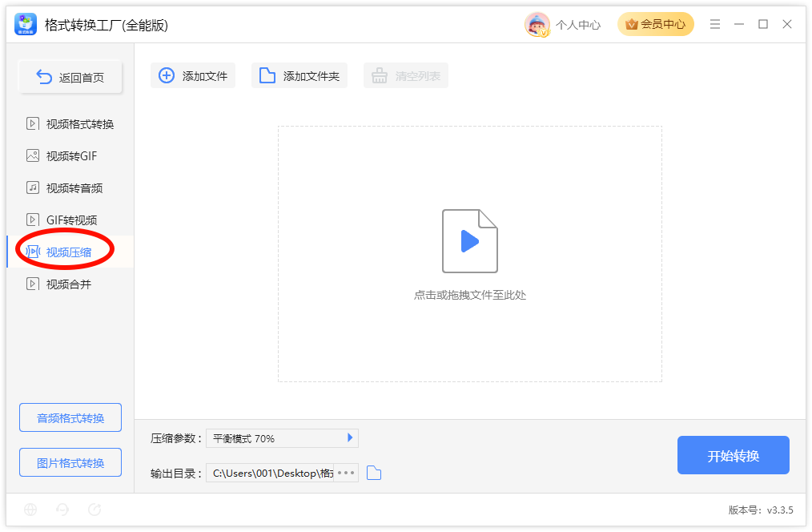Select 视频转音频 in sidebar

pos(70,188)
